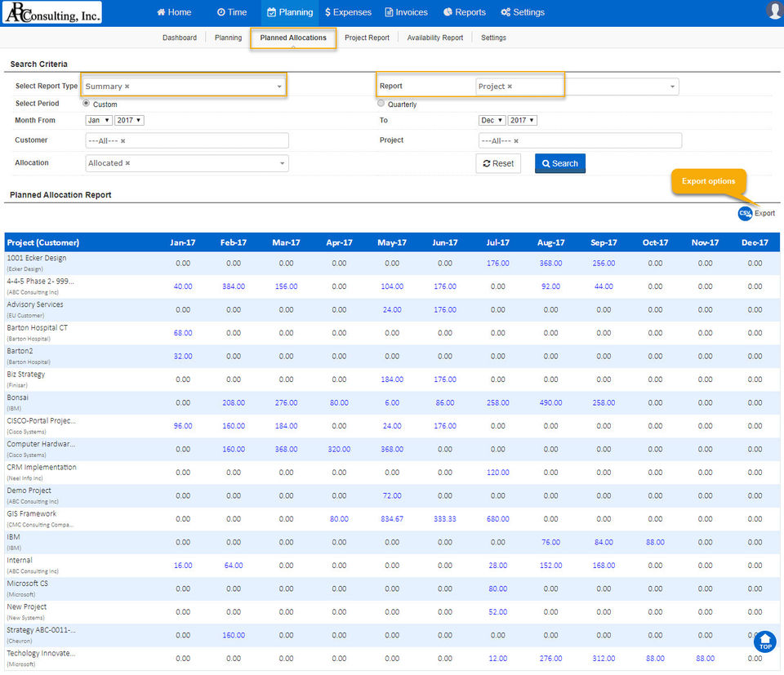This screenshot has height=675, width=784.
Task: Click the CSV export icon
Action: 745,213
